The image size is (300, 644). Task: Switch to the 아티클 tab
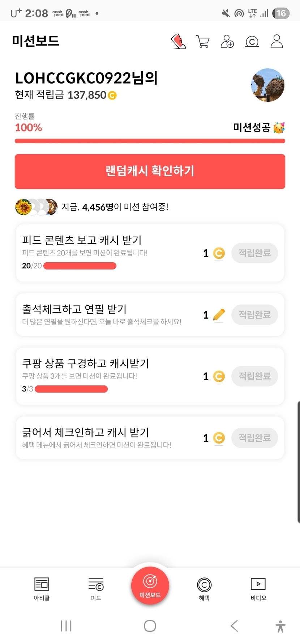click(x=42, y=589)
